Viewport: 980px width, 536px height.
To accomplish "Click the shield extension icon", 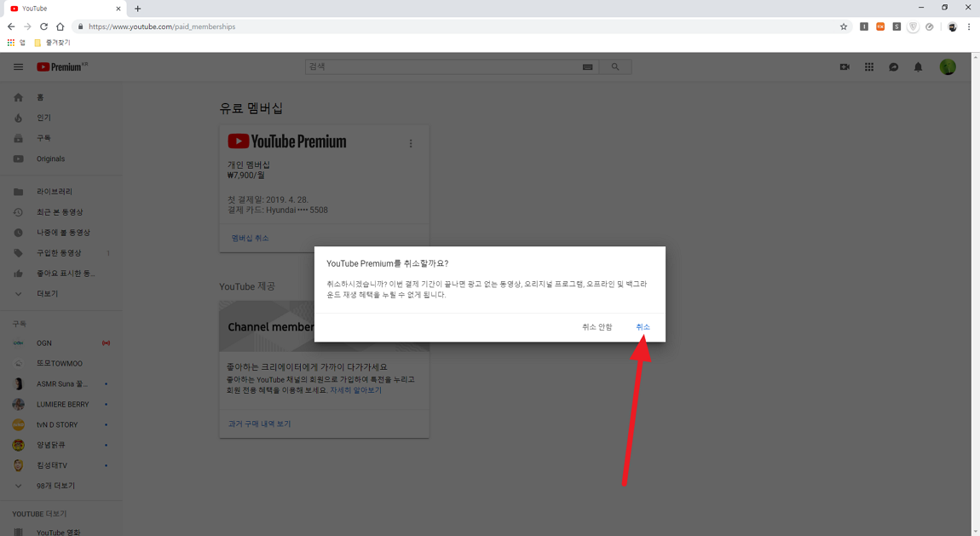I will point(914,26).
